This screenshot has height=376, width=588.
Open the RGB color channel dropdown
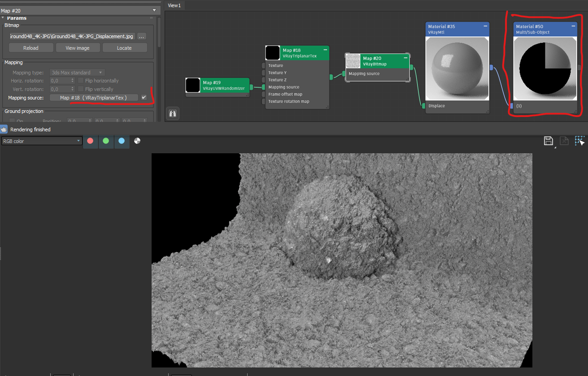[41, 141]
